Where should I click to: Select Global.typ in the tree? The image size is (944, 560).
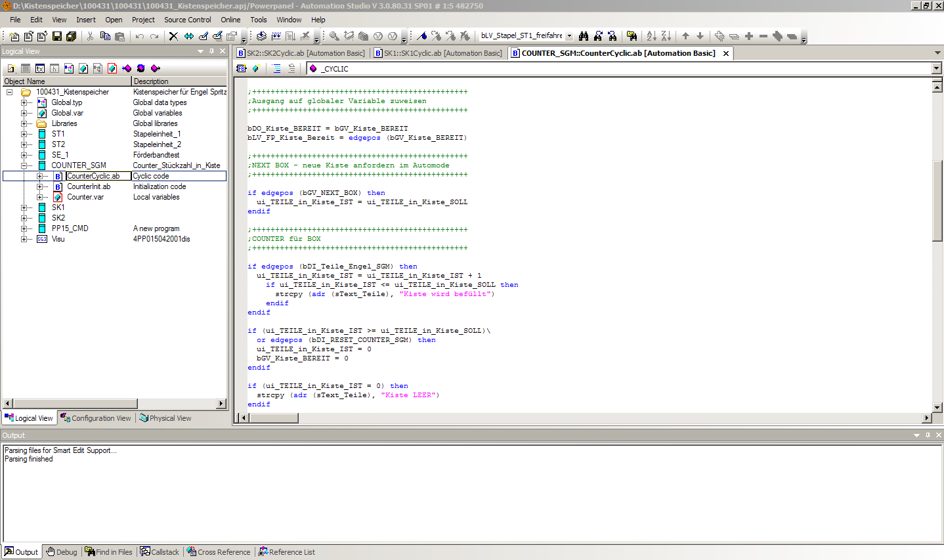coord(67,102)
